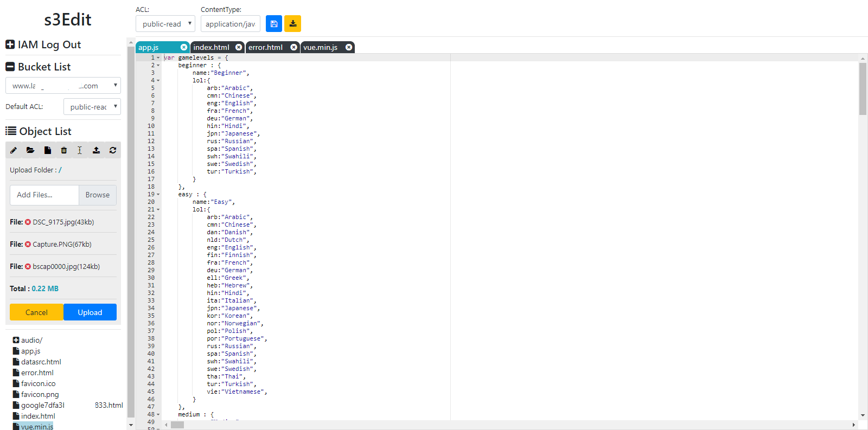Fold the beginner block at line 2
This screenshot has height=430, width=868.
tap(158, 65)
